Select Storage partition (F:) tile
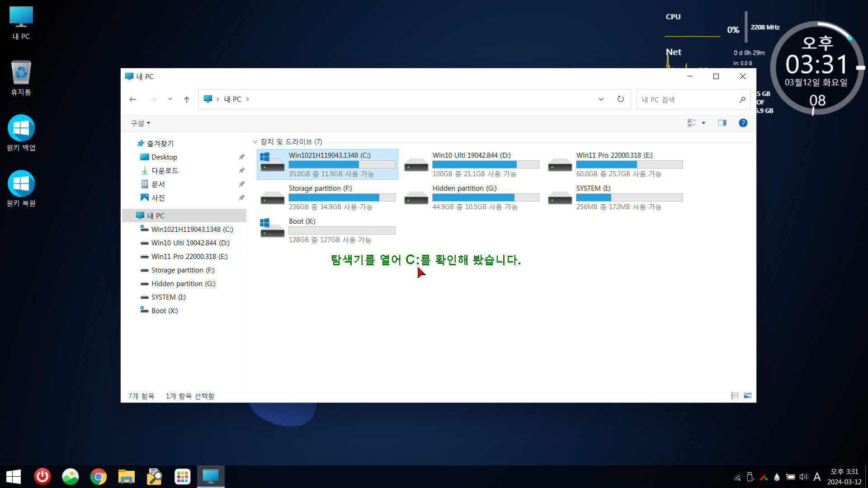Viewport: 868px width, 488px height. [x=327, y=197]
